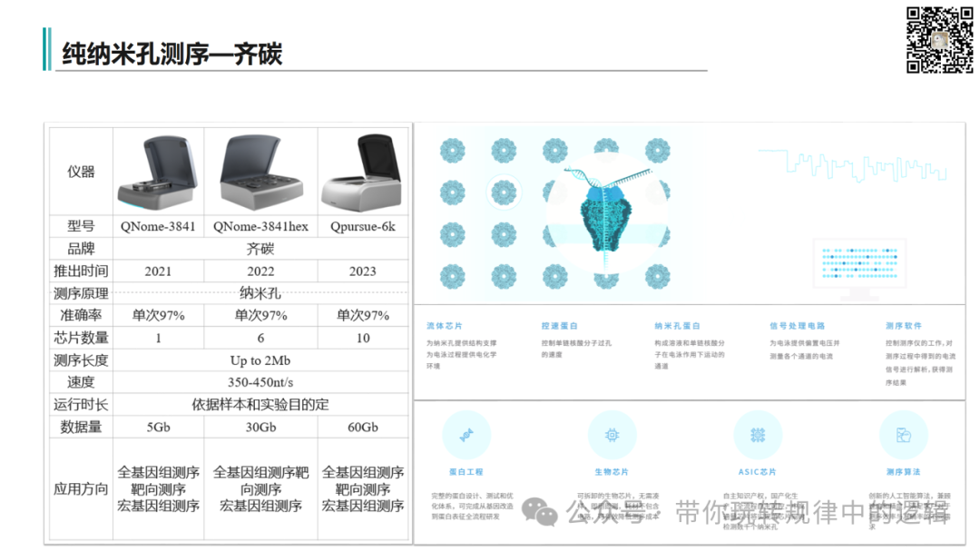Click the 5Gb data cell
Image resolution: width=980 pixels, height=552 pixels.
[158, 428]
